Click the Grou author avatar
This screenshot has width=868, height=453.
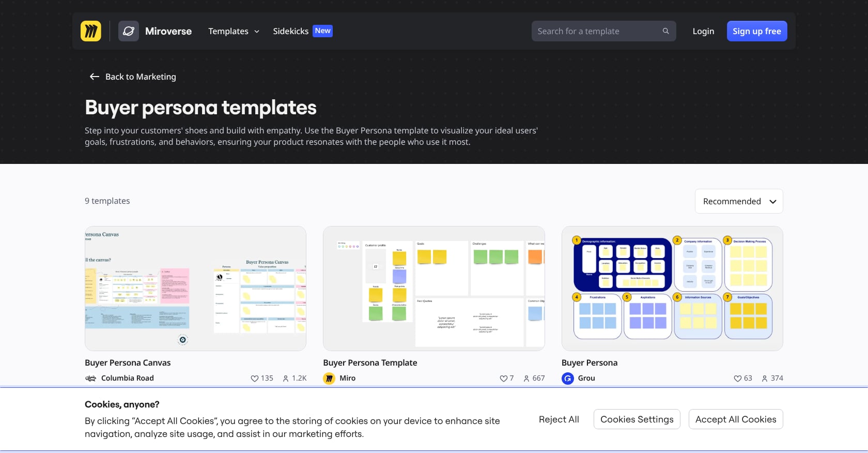pyautogui.click(x=568, y=379)
